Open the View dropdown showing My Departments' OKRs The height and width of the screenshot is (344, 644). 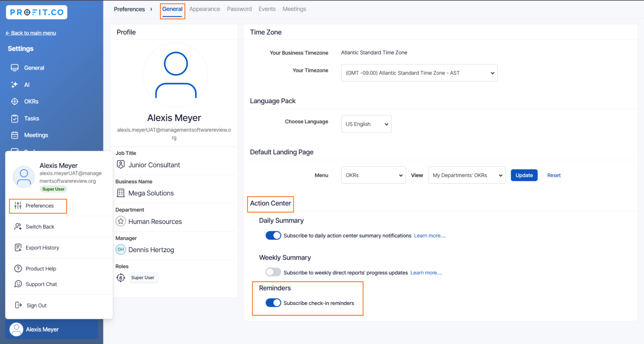[466, 175]
